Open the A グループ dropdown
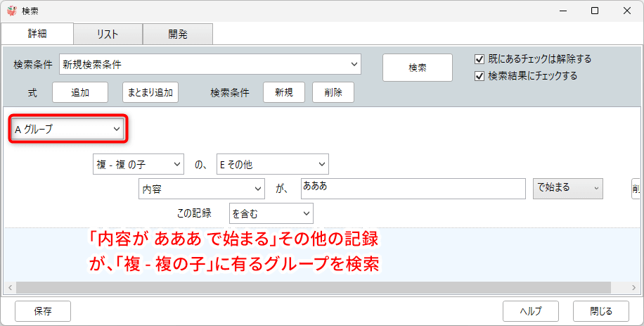 point(67,130)
